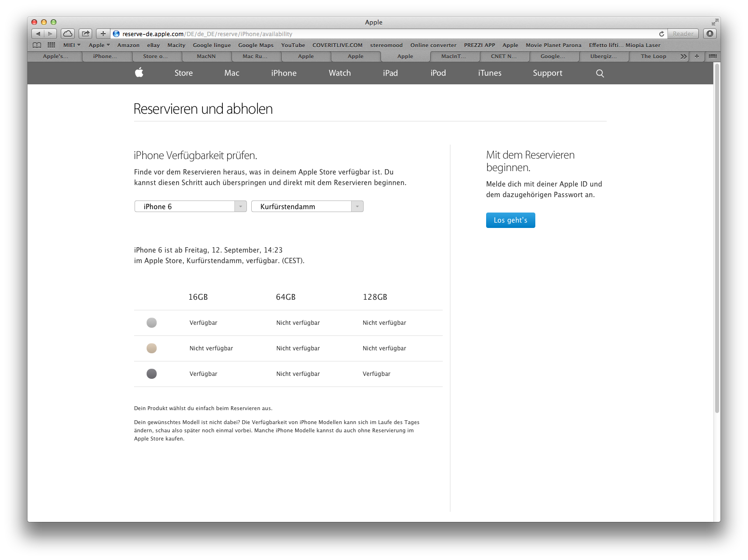Open the Movie Planet Parona bookmark
This screenshot has width=748, height=560.
pos(554,45)
